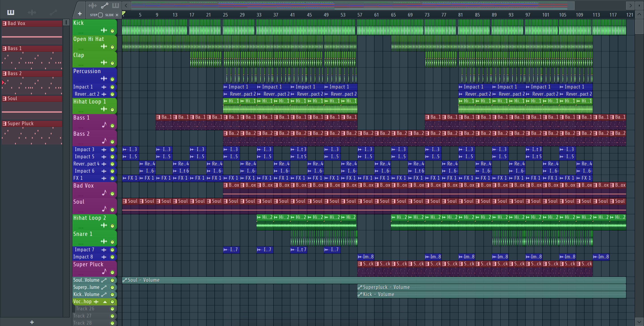
Task: Click the automation clip focus icon
Action: [104, 6]
